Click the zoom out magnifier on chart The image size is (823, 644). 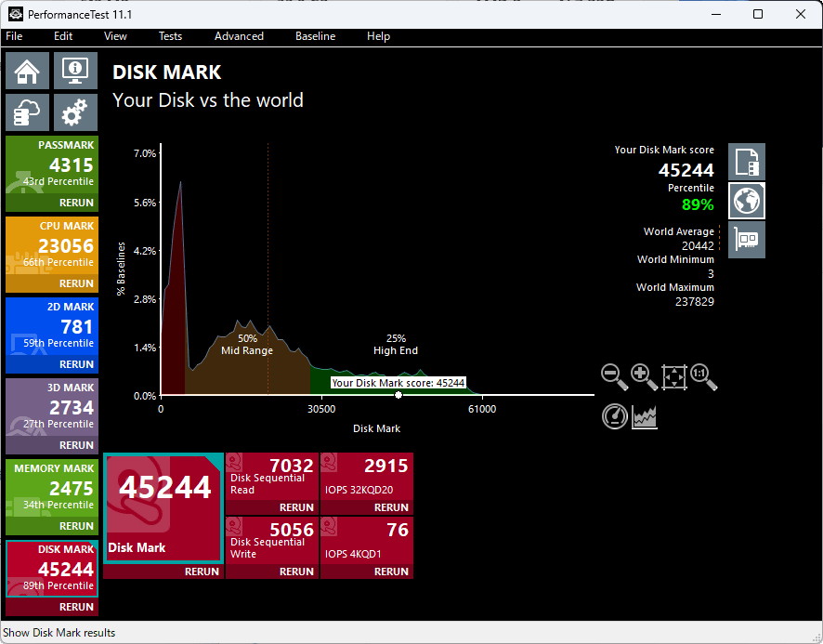[x=614, y=376]
